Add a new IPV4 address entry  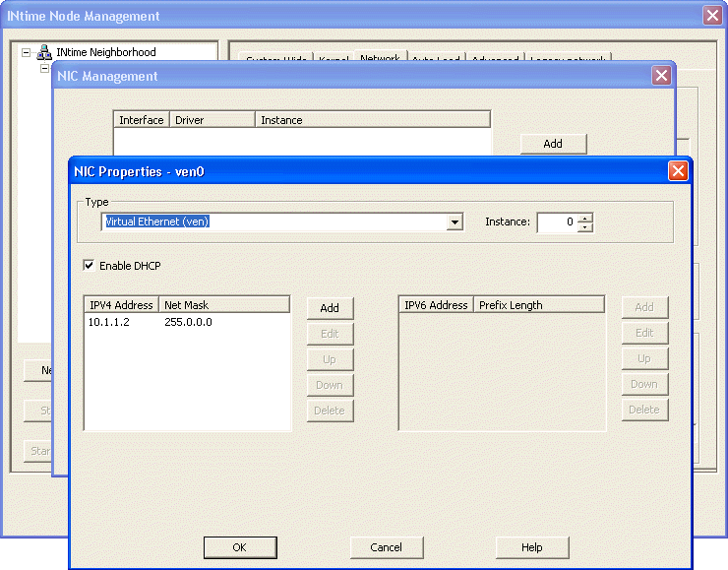point(330,308)
